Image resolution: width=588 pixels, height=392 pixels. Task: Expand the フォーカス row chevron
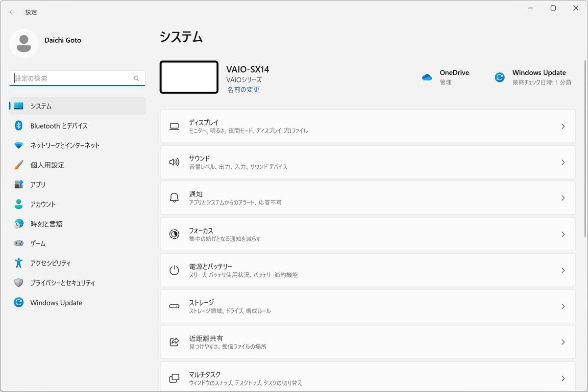pos(563,234)
